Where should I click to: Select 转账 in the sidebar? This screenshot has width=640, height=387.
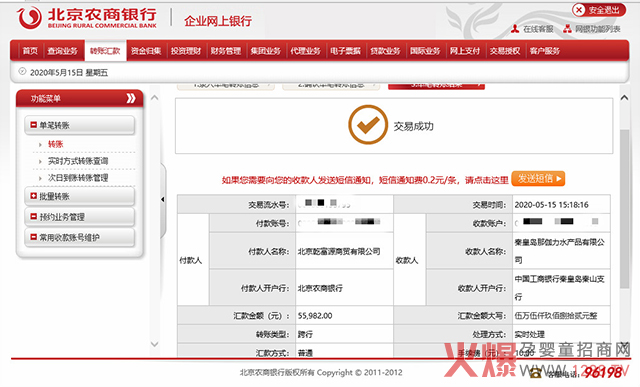tap(56, 144)
